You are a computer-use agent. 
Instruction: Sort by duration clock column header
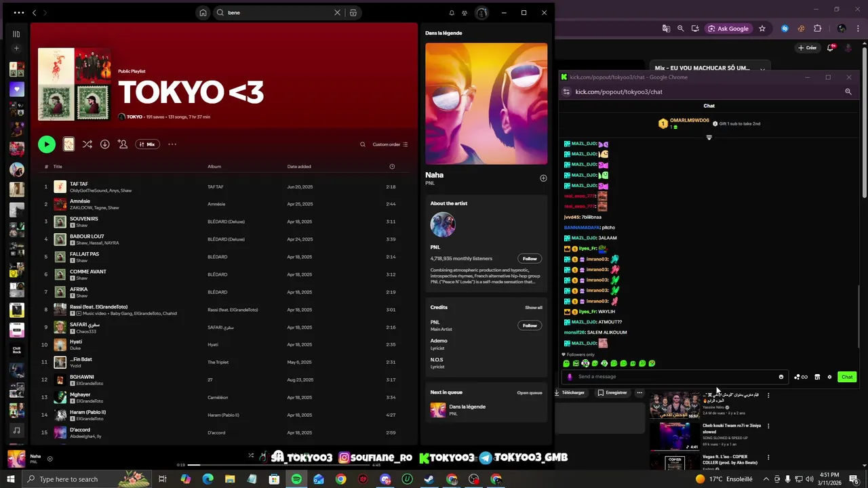(x=392, y=166)
